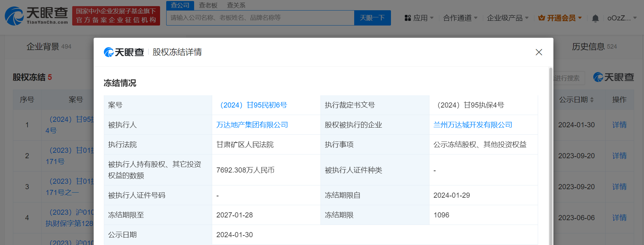The width and height of the screenshot is (644, 245).
Task: Open 兰州万达城开发有限公司 company link
Action: 473,125
